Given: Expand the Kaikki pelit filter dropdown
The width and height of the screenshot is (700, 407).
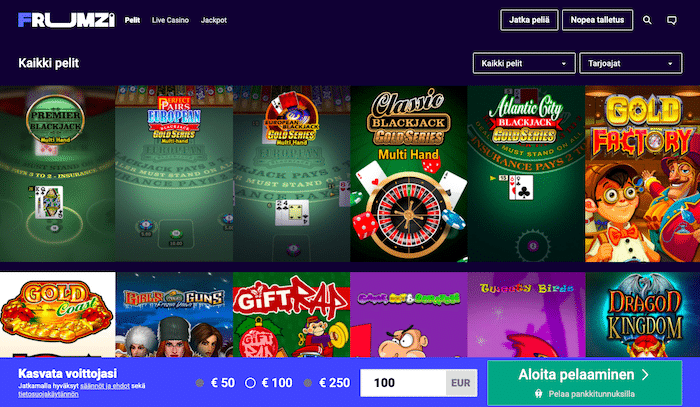Looking at the screenshot, I should pyautogui.click(x=524, y=63).
